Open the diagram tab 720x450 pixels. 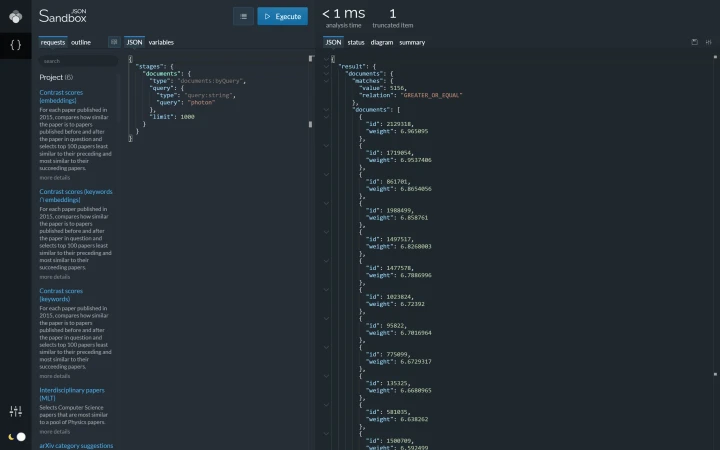(x=382, y=42)
